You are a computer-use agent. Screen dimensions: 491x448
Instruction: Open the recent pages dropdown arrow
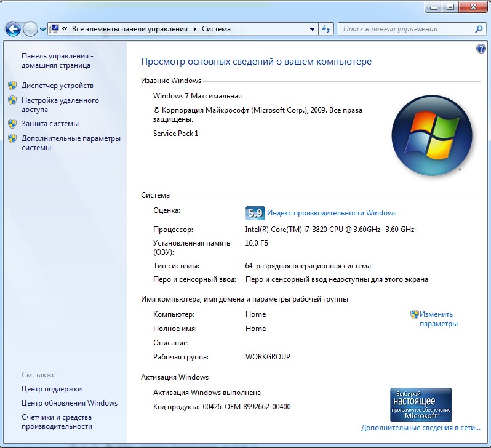42,29
